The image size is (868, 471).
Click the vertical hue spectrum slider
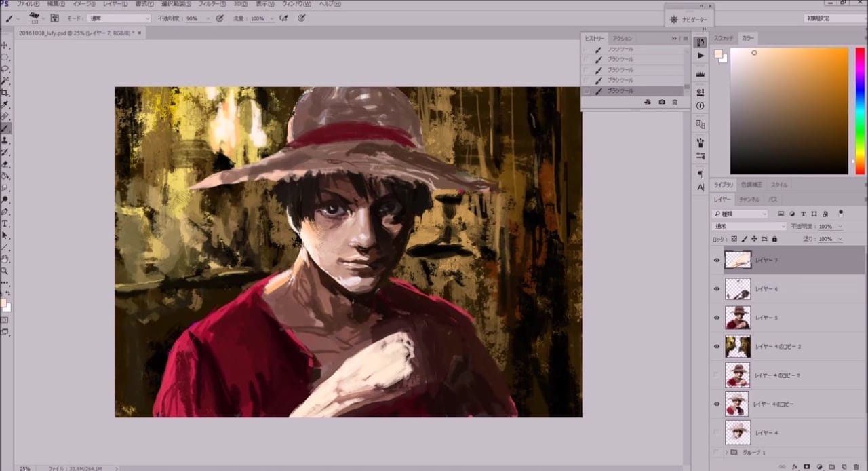(859, 111)
